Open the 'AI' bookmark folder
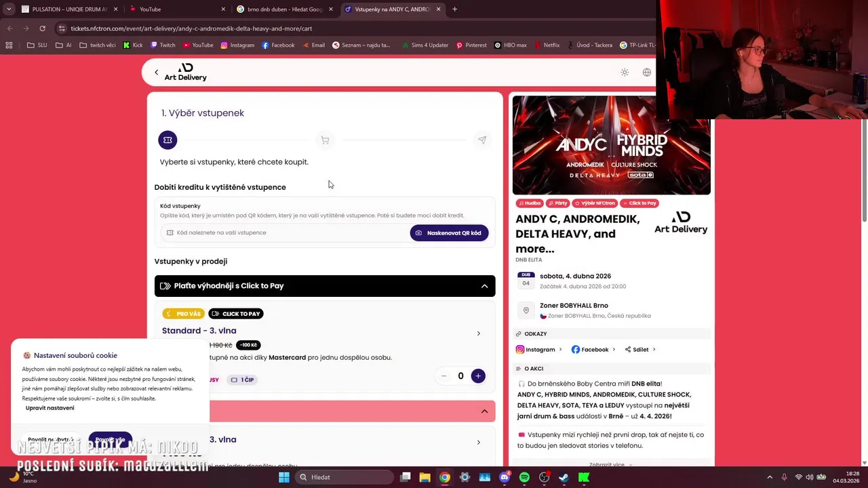Image resolution: width=868 pixels, height=488 pixels. tap(64, 45)
